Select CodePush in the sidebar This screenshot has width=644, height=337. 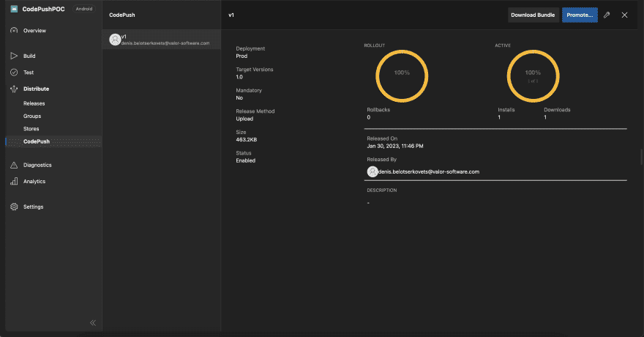tap(37, 141)
